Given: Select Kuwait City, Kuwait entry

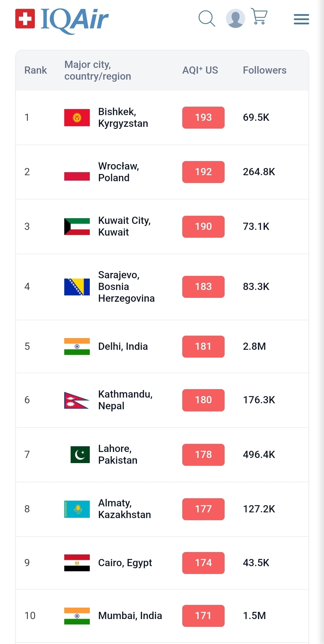Looking at the screenshot, I should point(124,226).
